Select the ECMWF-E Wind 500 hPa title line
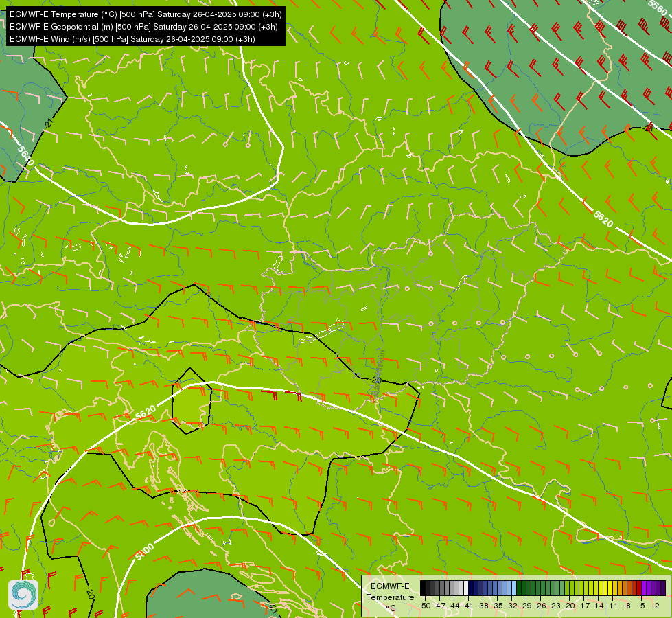672x618 pixels. (x=132, y=39)
